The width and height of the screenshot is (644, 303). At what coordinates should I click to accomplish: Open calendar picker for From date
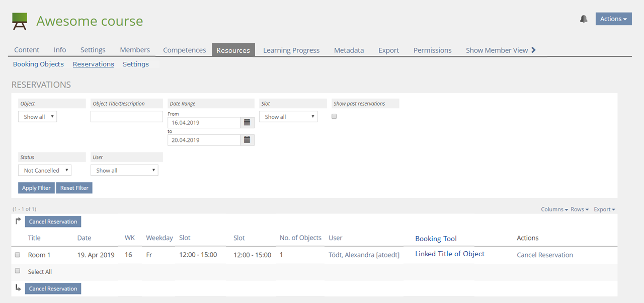[247, 122]
